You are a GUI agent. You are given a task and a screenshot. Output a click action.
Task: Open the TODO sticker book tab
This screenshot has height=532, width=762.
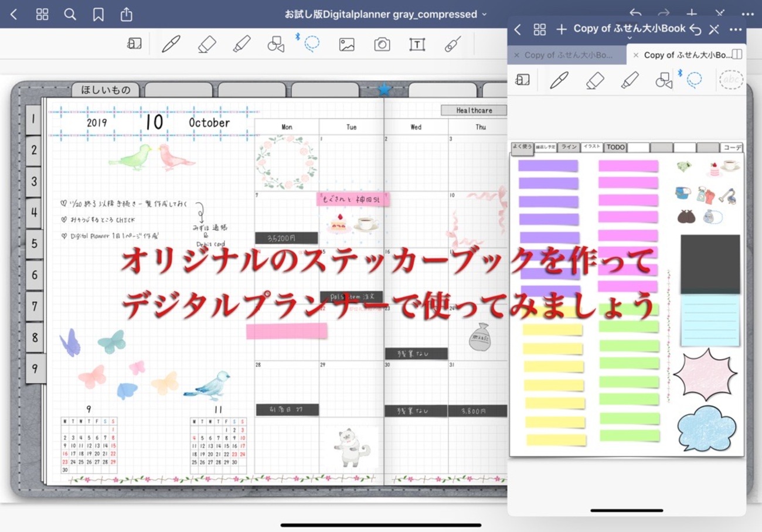pyautogui.click(x=615, y=147)
